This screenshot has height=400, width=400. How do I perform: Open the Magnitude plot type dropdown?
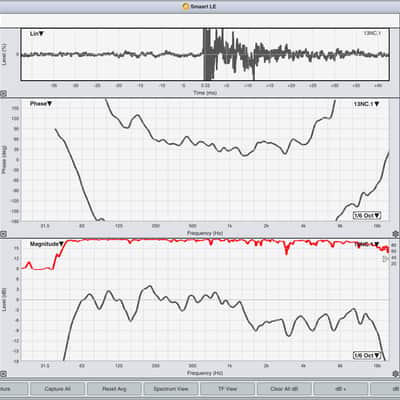(47, 244)
